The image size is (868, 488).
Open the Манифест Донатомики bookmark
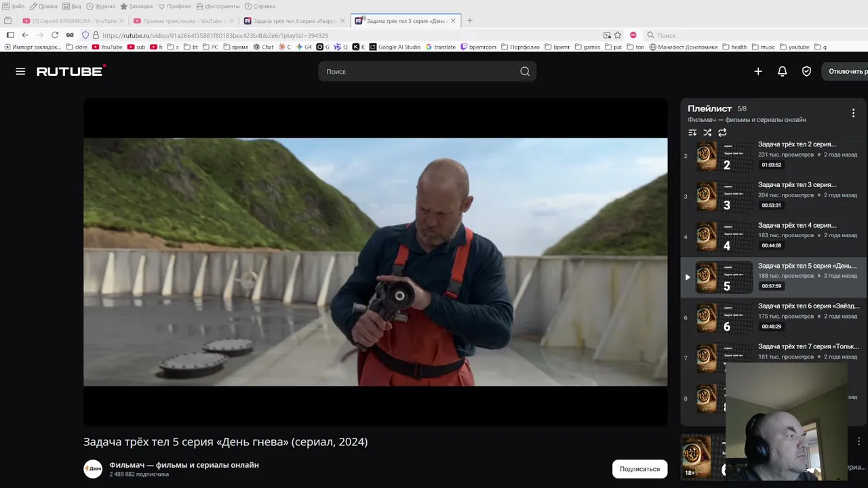[x=683, y=47]
